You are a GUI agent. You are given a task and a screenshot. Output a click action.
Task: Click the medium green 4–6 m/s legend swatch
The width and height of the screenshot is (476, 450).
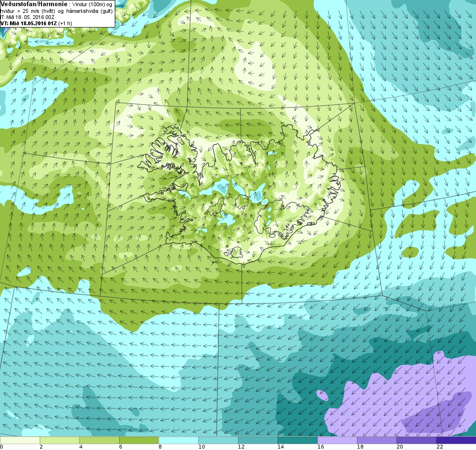coord(99,440)
